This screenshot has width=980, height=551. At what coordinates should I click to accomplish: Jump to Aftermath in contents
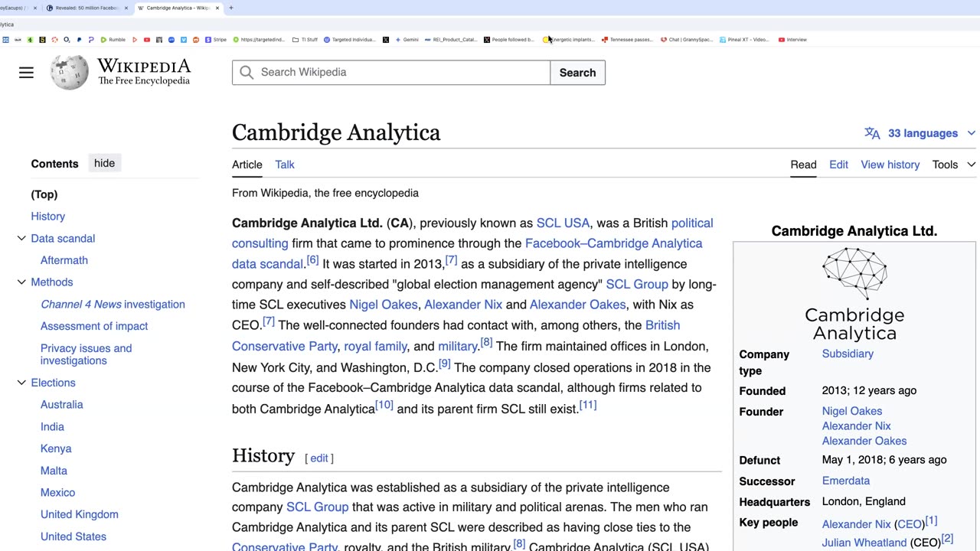click(64, 260)
